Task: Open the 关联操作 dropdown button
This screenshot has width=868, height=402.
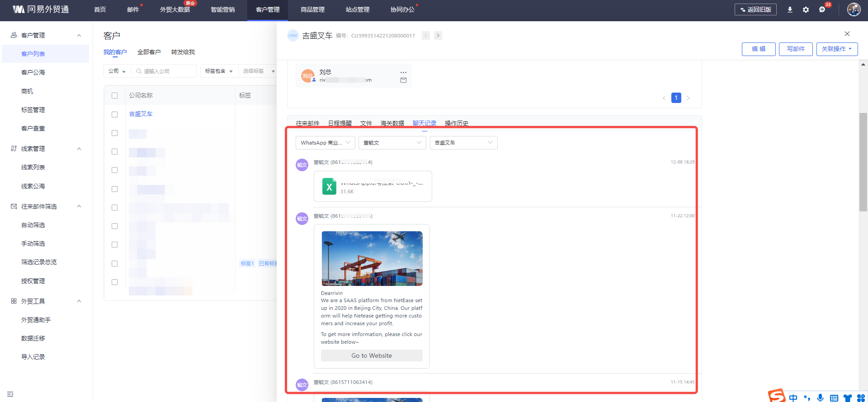Action: [x=837, y=49]
